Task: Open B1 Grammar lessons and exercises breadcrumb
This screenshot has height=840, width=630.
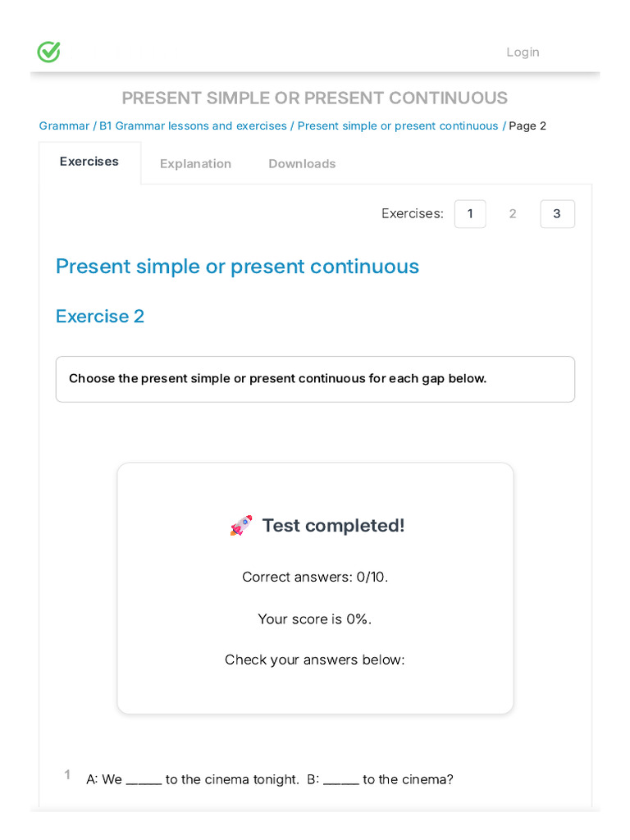Action: pyautogui.click(x=193, y=126)
